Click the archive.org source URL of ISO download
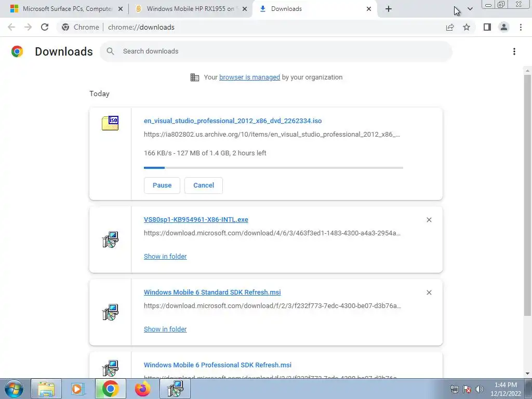This screenshot has width=532, height=399. click(x=272, y=135)
